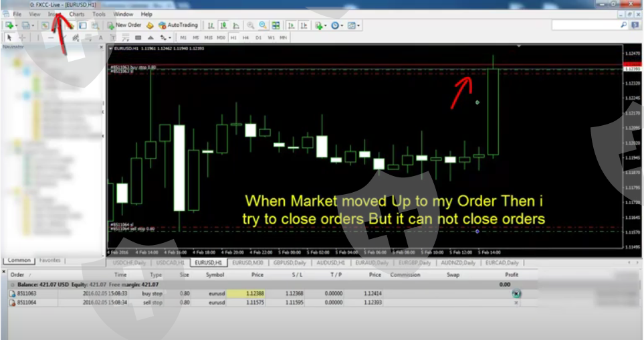This screenshot has height=340, width=644.
Task: Tile chart windows icon
Action: [276, 25]
